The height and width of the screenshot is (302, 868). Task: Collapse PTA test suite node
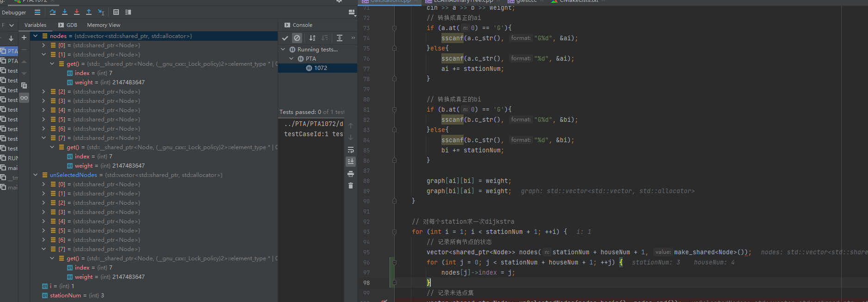[x=291, y=58]
